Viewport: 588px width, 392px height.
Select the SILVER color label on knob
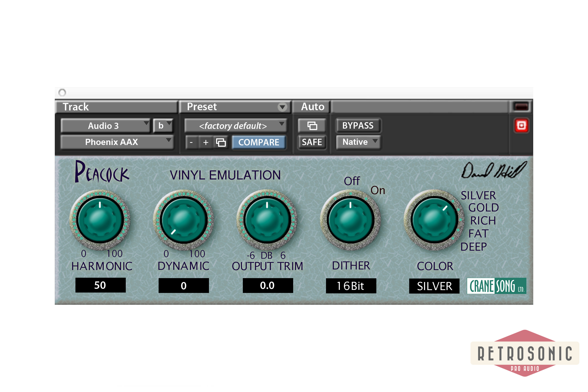[478, 195]
